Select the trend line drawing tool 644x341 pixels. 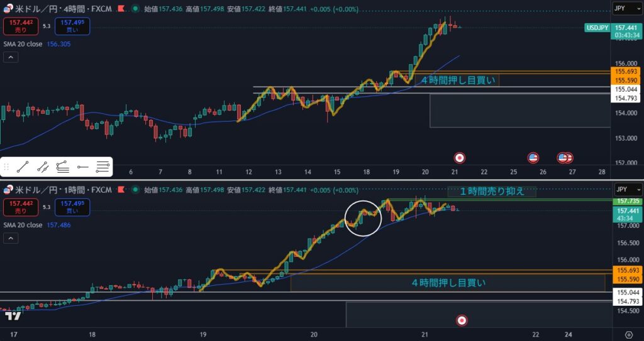23,166
